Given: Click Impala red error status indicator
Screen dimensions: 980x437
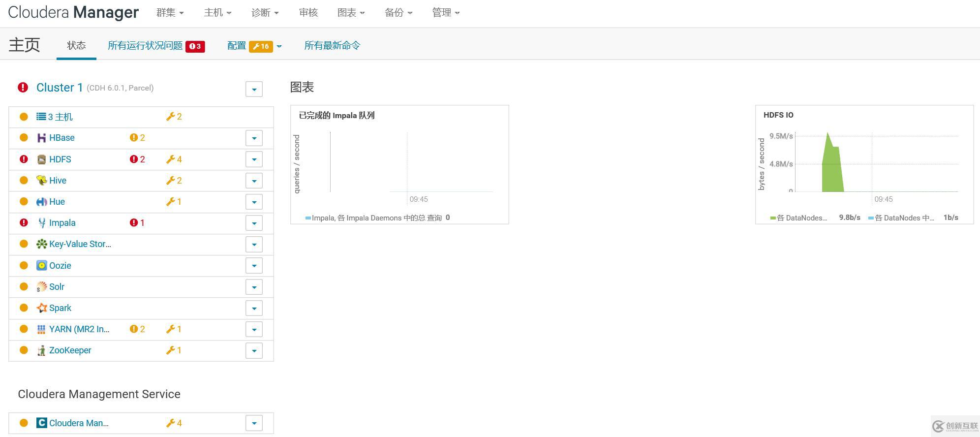Looking at the screenshot, I should click(x=24, y=222).
